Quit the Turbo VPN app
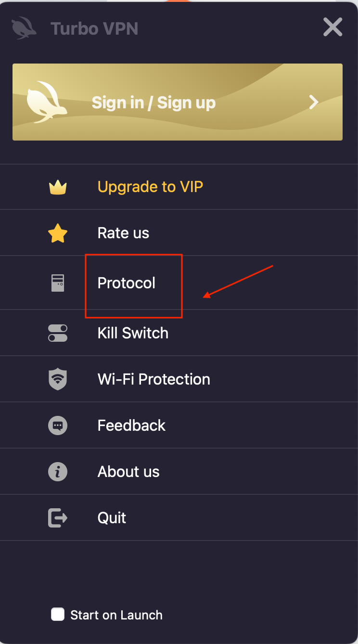The image size is (358, 644). pos(112,518)
